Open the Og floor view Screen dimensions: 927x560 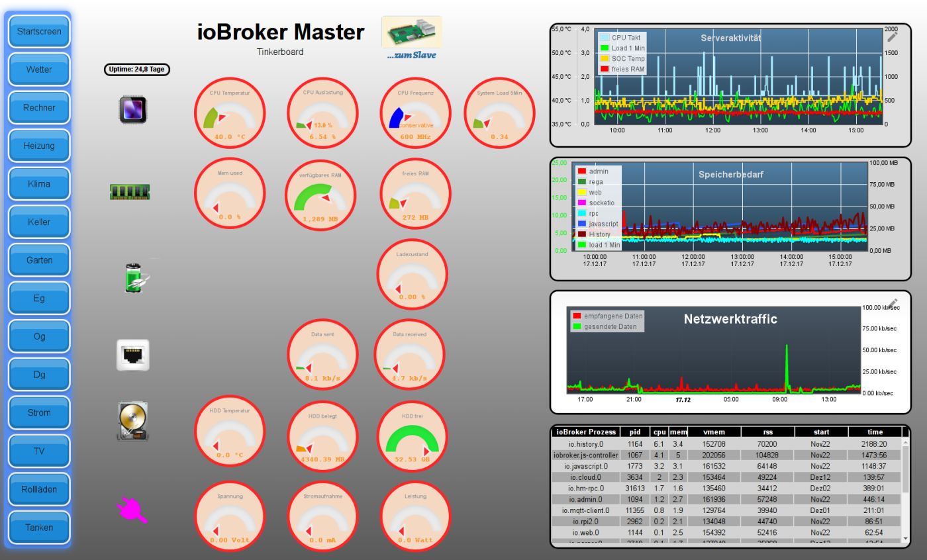39,336
